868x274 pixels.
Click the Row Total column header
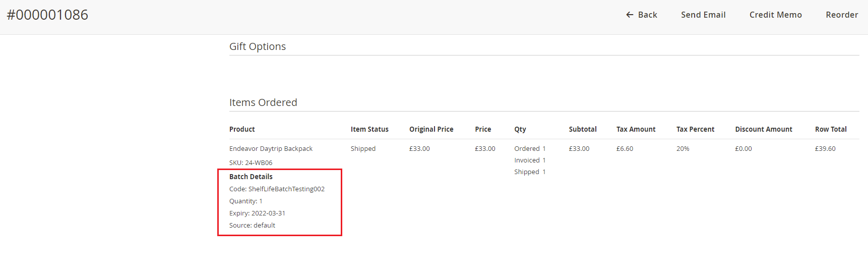tap(830, 129)
